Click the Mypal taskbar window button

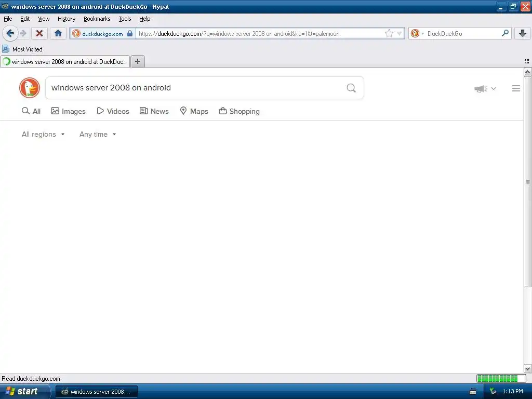tap(97, 392)
